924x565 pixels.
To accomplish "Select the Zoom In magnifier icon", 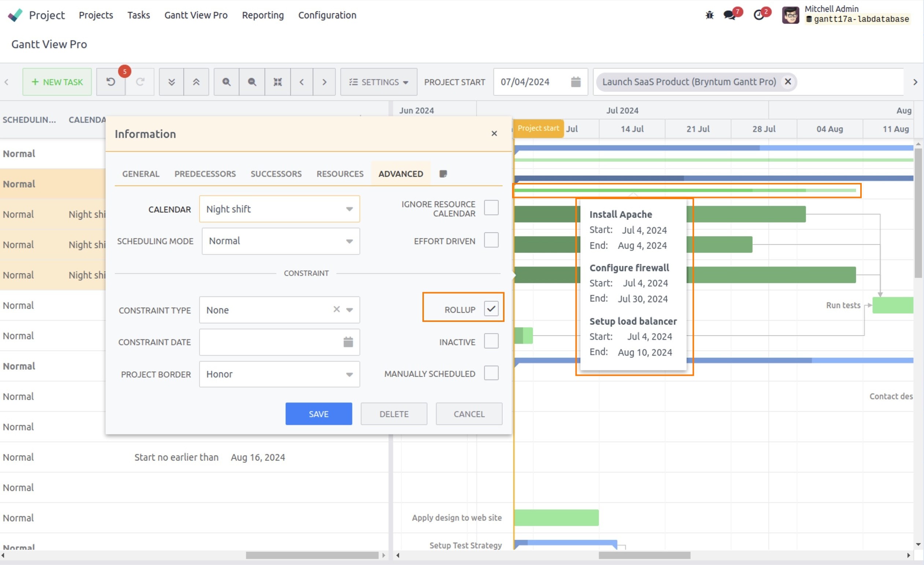I will [x=226, y=82].
